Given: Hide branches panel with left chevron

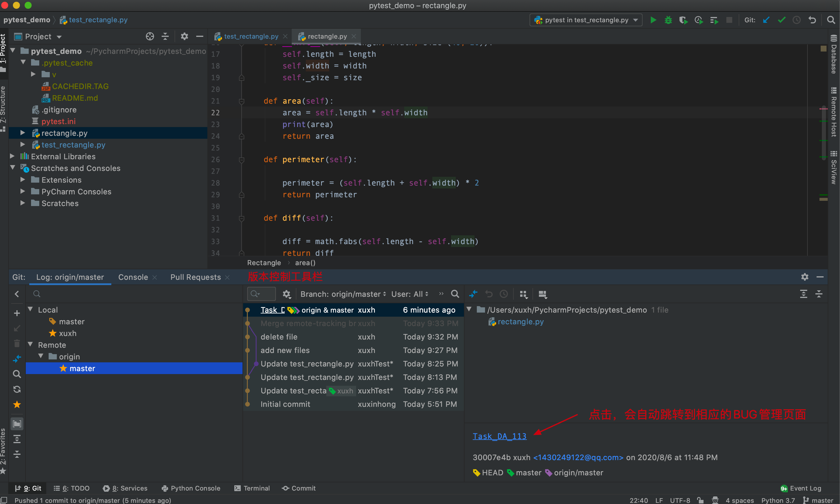Looking at the screenshot, I should click(17, 294).
